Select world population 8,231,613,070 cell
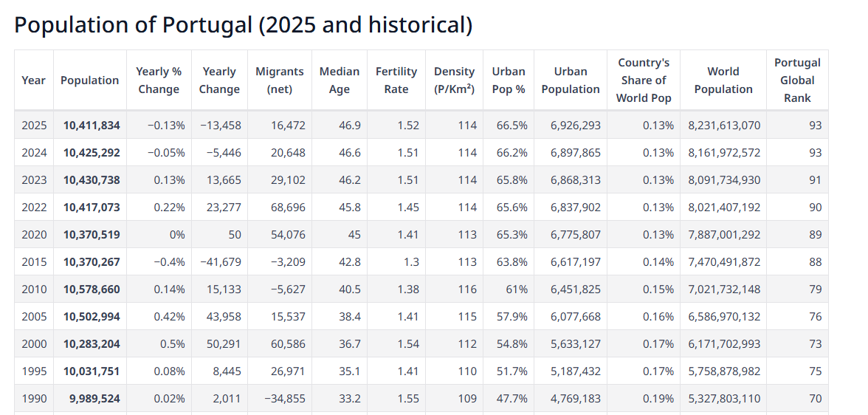The height and width of the screenshot is (415, 868). coord(723,126)
